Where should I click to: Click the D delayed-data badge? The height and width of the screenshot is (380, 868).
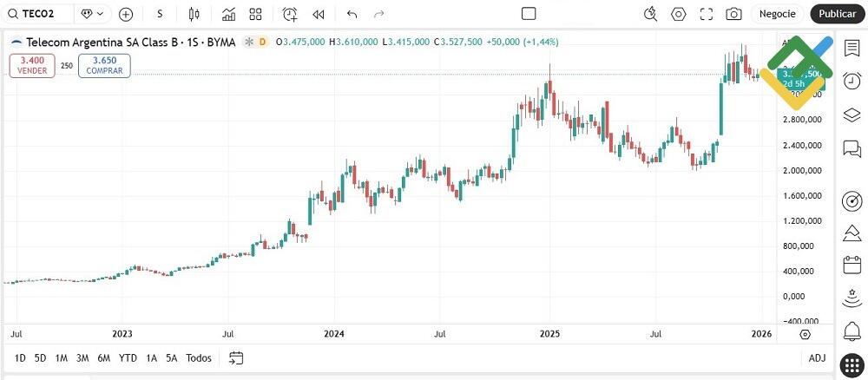click(x=262, y=42)
